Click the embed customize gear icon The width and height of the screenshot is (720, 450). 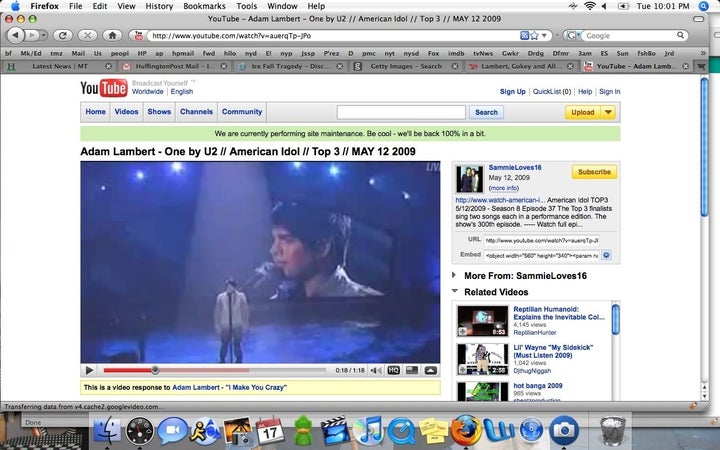[606, 255]
